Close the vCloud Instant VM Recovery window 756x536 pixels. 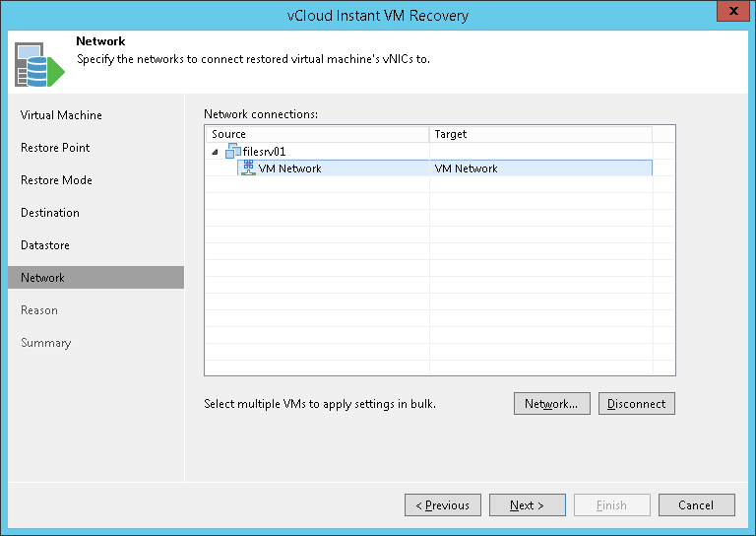pos(733,11)
